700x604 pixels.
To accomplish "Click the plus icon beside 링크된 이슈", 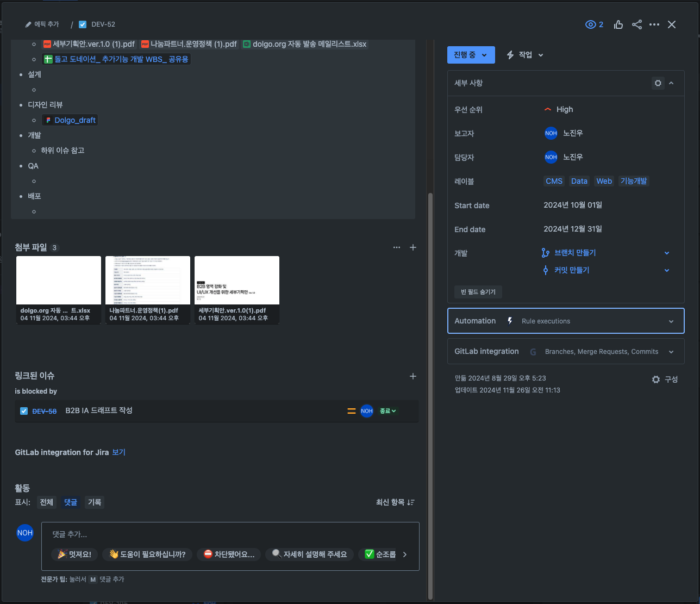I will click(x=413, y=376).
